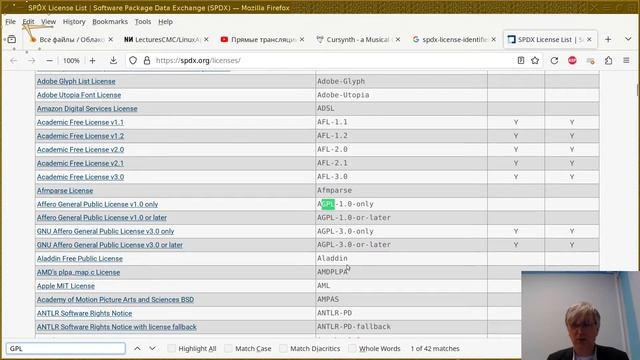This screenshot has height=360, width=640.
Task: Open the Apple MIT License link
Action: 66,286
